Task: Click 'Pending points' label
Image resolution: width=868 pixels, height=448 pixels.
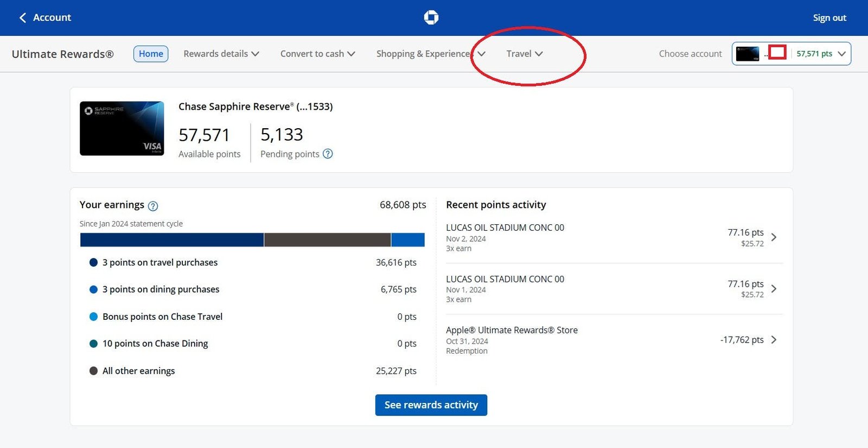Action: (290, 154)
